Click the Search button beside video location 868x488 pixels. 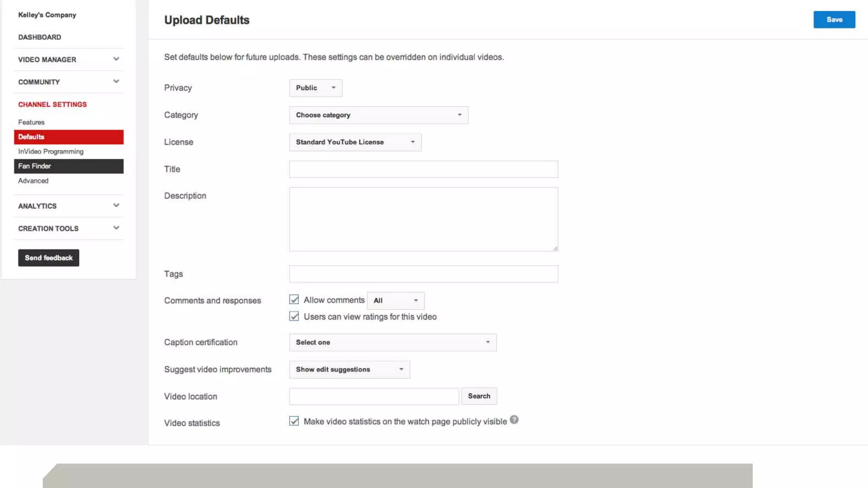[479, 396]
